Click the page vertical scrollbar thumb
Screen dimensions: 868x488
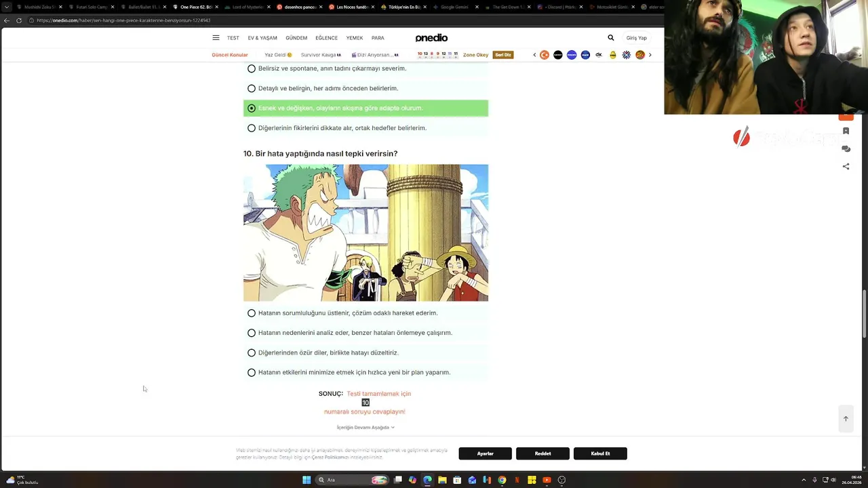864,313
